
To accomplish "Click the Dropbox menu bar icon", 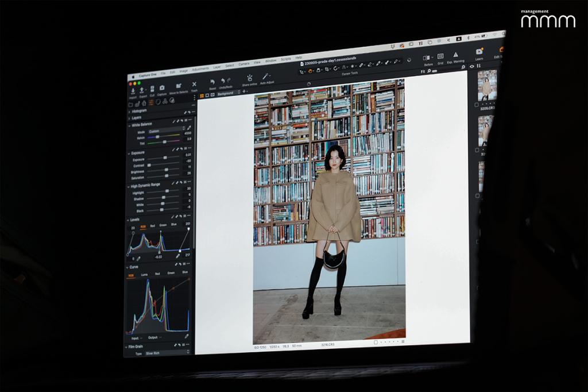I will pos(393,46).
